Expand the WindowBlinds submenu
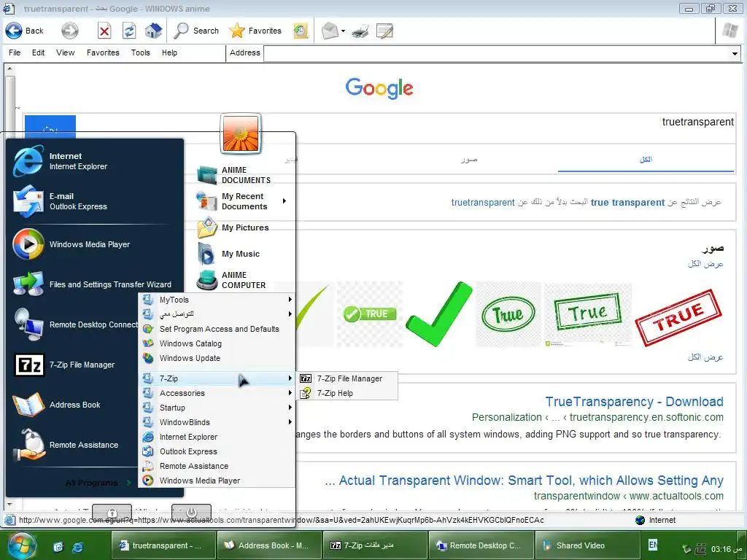This screenshot has width=747, height=560. (217, 422)
